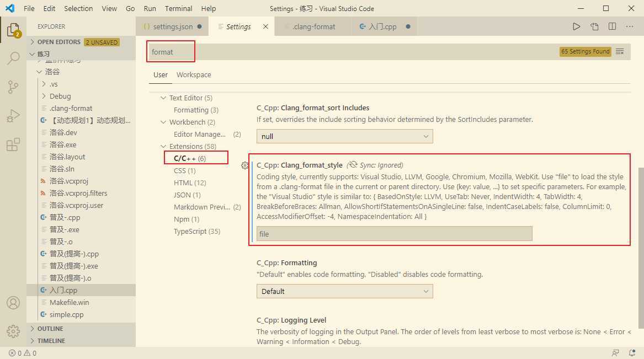Split the editor to the right
The width and height of the screenshot is (644, 359).
pos(612,26)
